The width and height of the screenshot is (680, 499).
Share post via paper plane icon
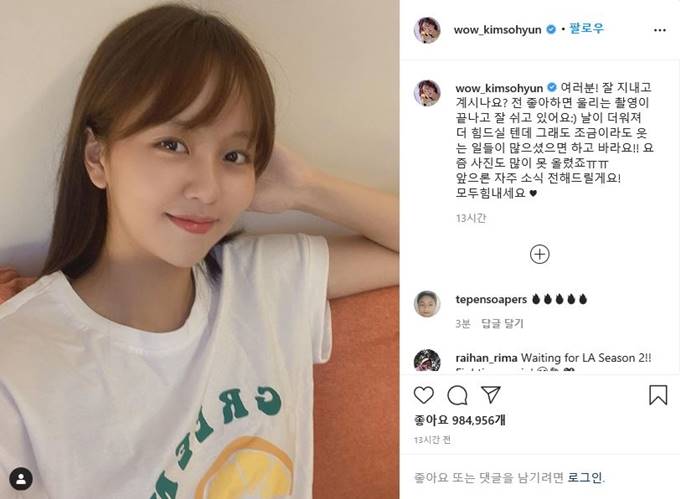click(x=491, y=395)
